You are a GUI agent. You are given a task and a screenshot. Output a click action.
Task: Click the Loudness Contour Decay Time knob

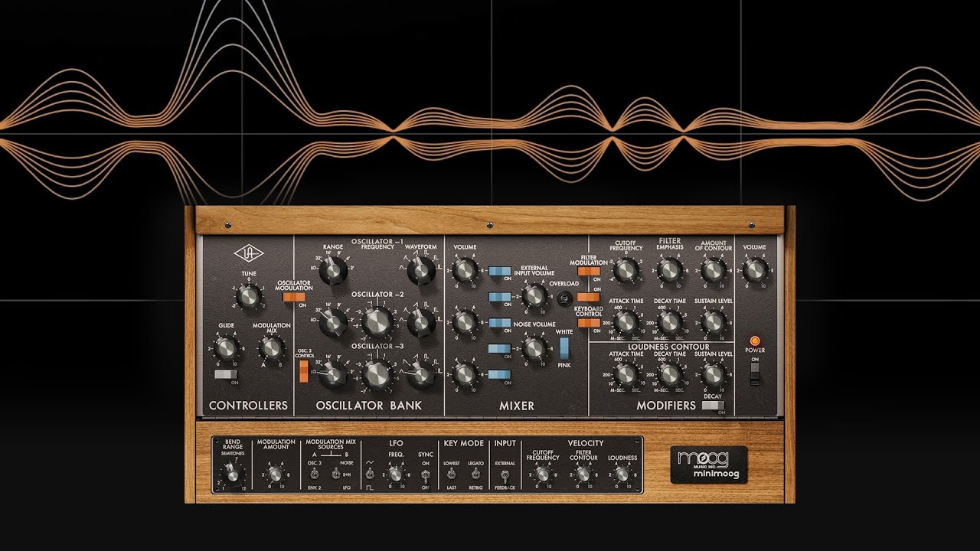tap(670, 375)
